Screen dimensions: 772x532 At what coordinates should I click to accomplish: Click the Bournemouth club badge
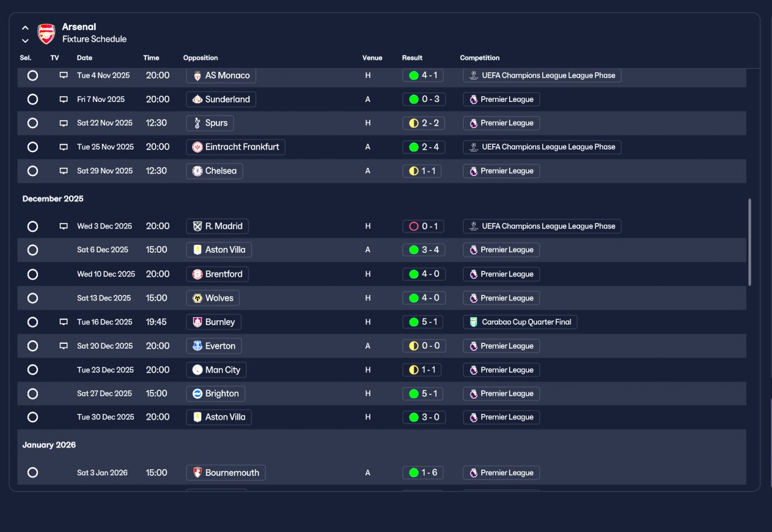click(197, 473)
